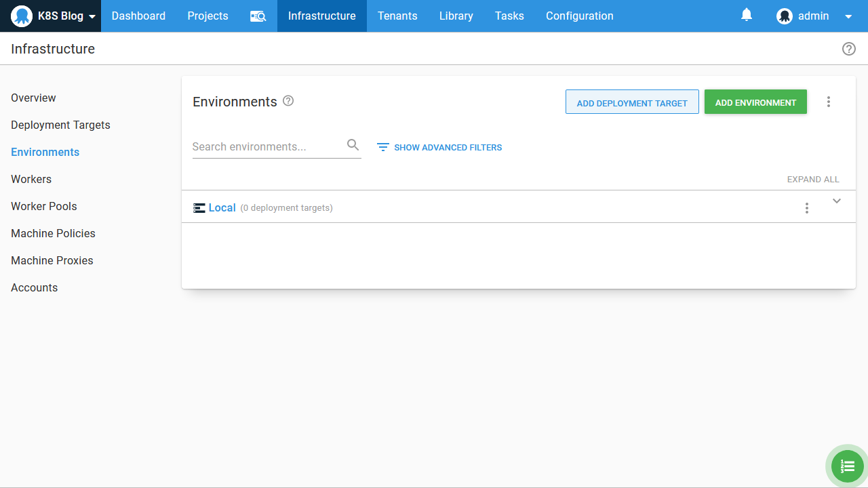Open overflow menu next to Add Environment

click(x=828, y=102)
